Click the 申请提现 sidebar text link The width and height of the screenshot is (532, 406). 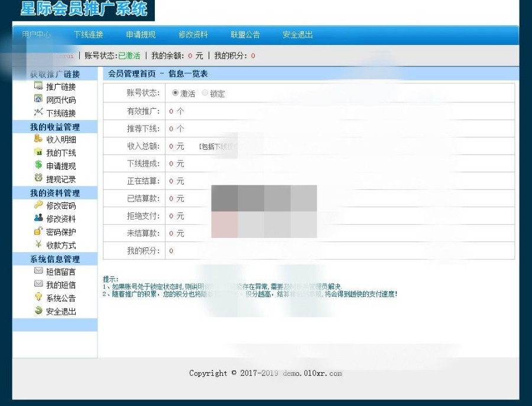[61, 166]
